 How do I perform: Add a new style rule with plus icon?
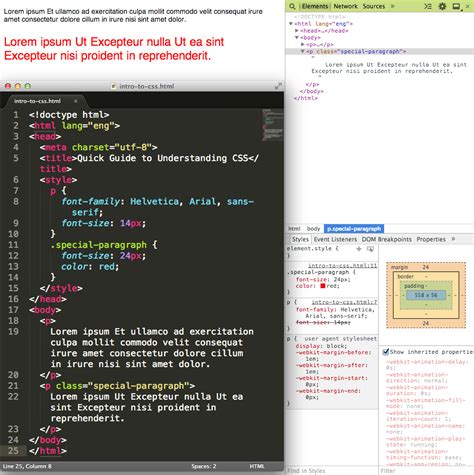tap(359, 249)
